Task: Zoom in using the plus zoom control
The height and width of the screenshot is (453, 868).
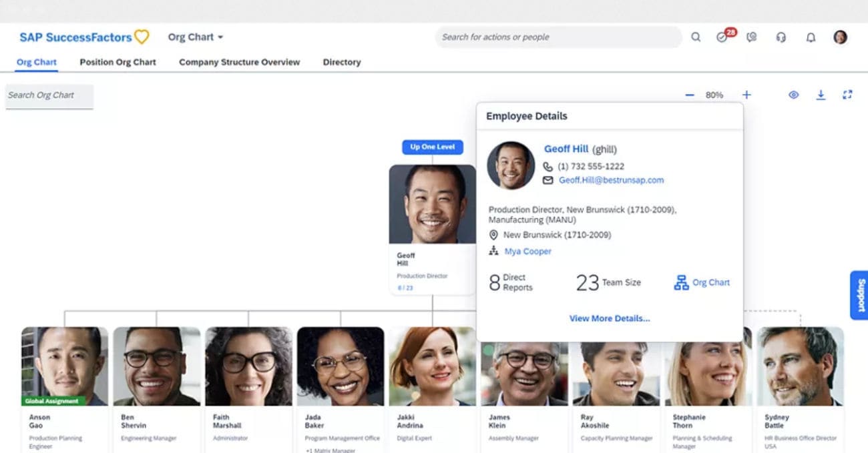Action: click(x=746, y=95)
